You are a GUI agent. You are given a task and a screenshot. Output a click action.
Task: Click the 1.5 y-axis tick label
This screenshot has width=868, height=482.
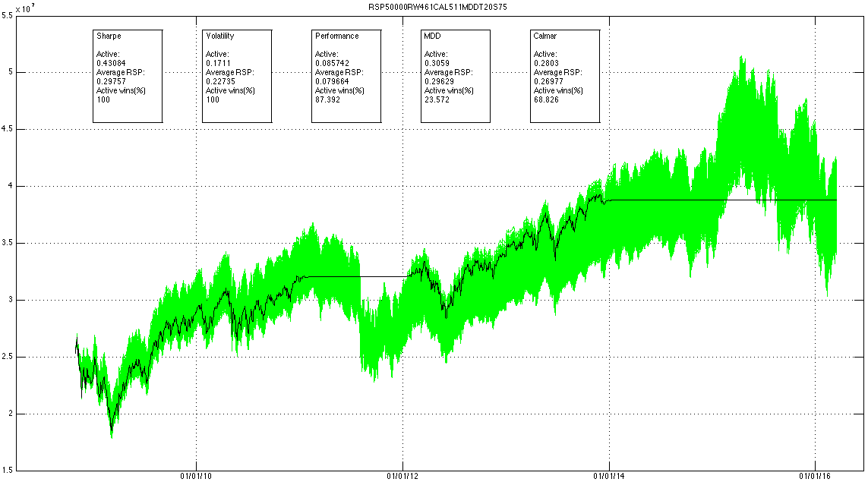tap(8, 471)
